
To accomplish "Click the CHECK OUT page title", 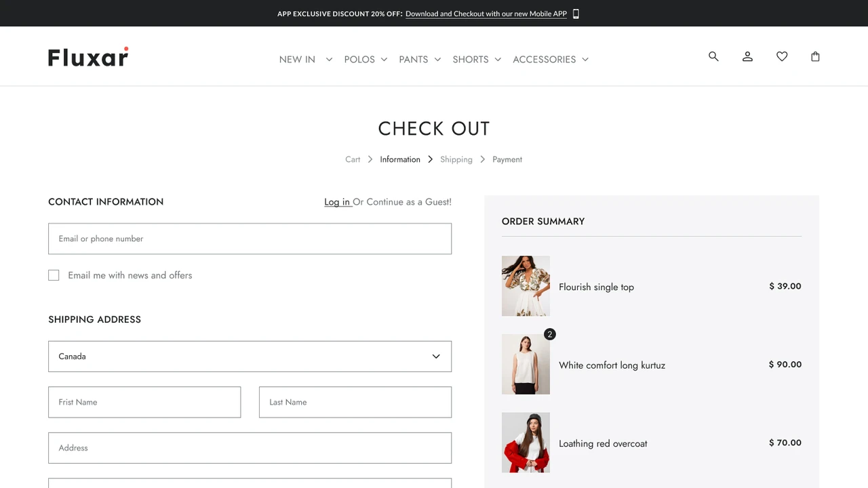I will (434, 128).
